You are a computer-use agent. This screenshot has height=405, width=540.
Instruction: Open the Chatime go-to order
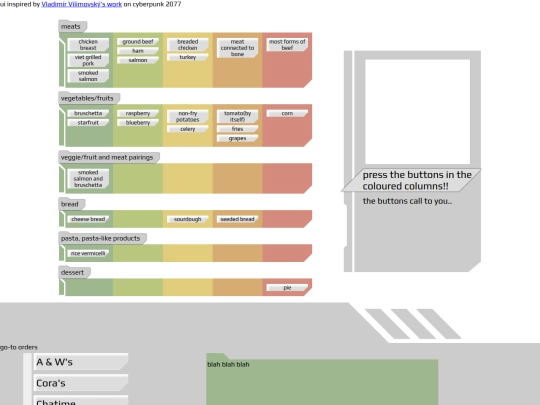81,401
